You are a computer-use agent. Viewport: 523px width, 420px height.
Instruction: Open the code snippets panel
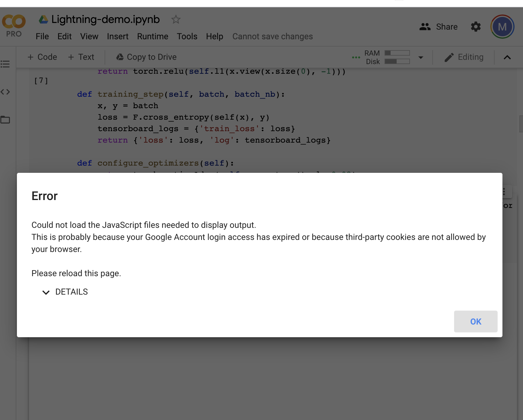5,92
